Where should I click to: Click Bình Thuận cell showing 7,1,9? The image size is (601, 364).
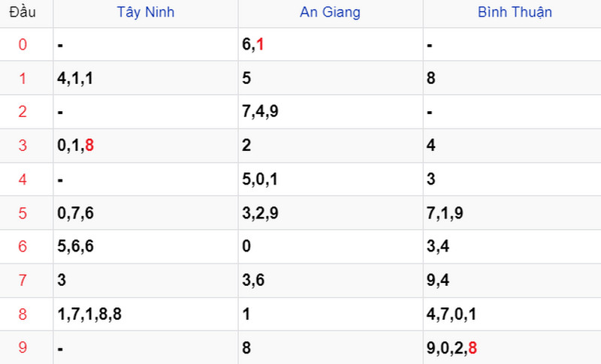[445, 213]
